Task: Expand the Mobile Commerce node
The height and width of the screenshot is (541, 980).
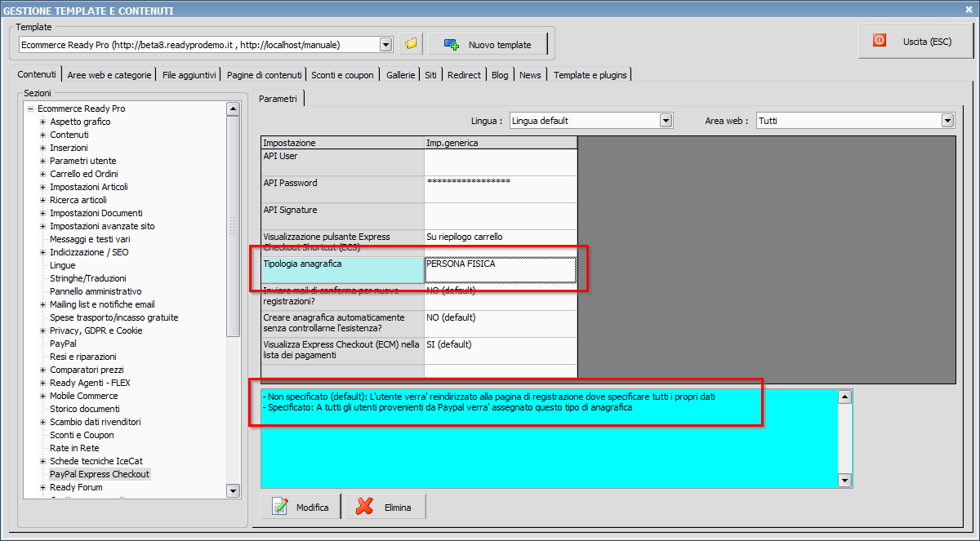Action: (43, 396)
